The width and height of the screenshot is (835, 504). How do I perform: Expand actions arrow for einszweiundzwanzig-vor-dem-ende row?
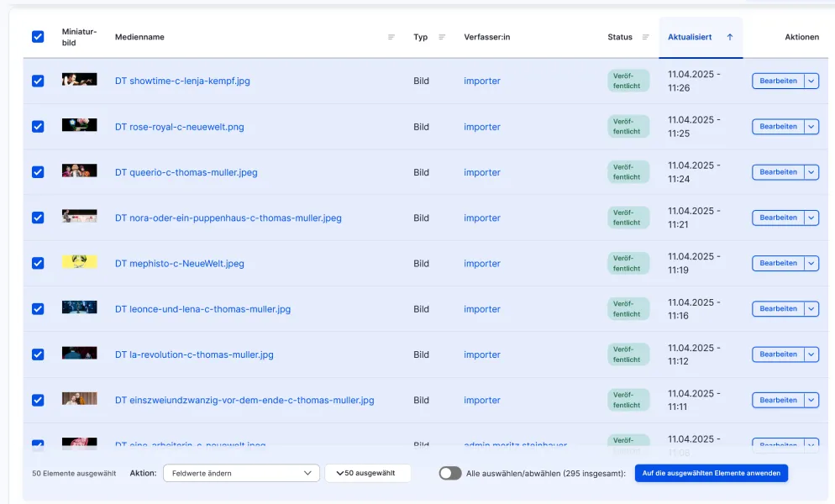[811, 400]
